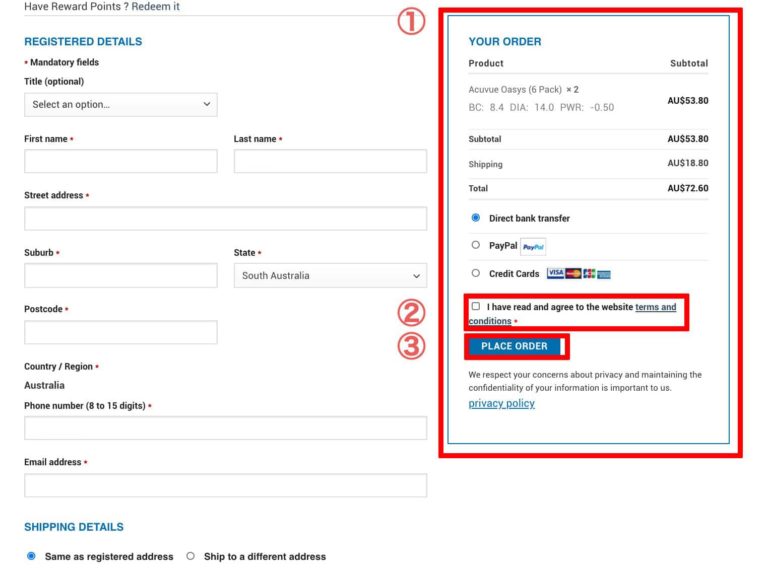Screen dimensions: 768x574
Task: Click the REGISTERED DETAILS heading
Action: click(83, 42)
